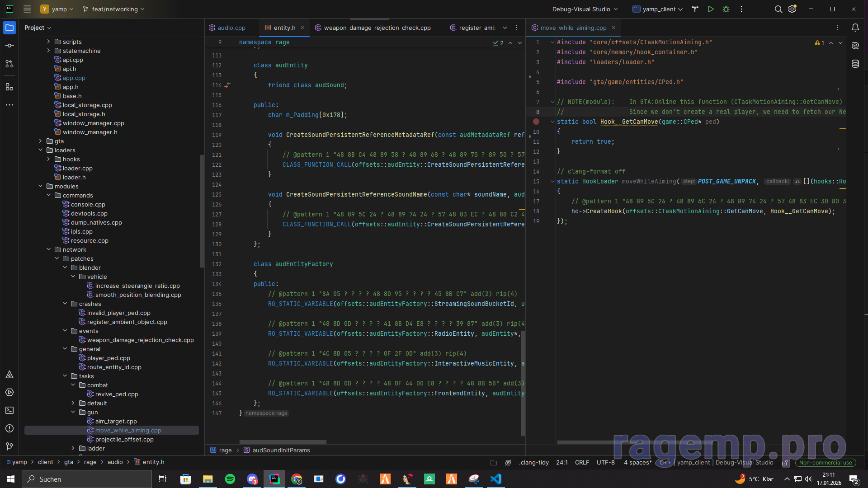Open the Notifications bell panel
This screenshot has height=488, width=868.
coord(855,28)
